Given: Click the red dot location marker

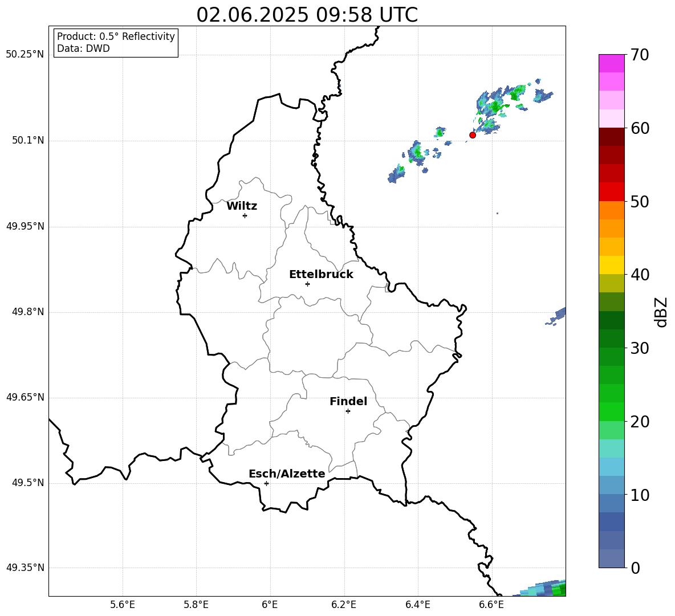Looking at the screenshot, I should click(x=472, y=135).
